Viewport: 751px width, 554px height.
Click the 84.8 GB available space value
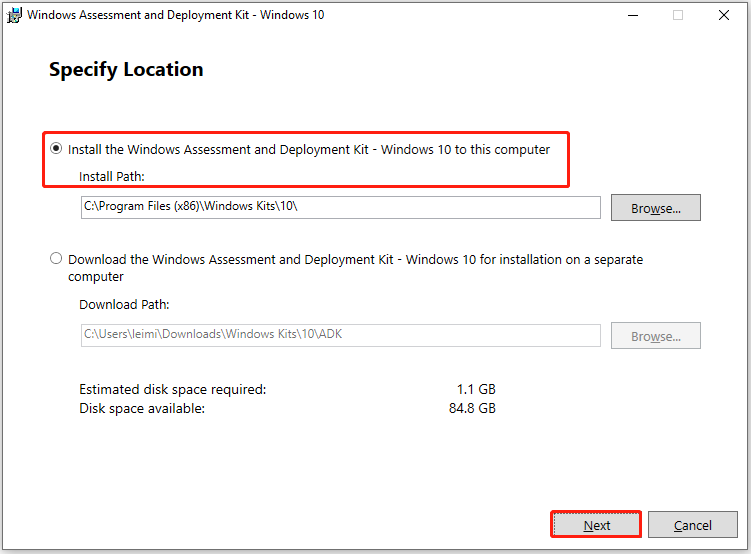(x=472, y=408)
